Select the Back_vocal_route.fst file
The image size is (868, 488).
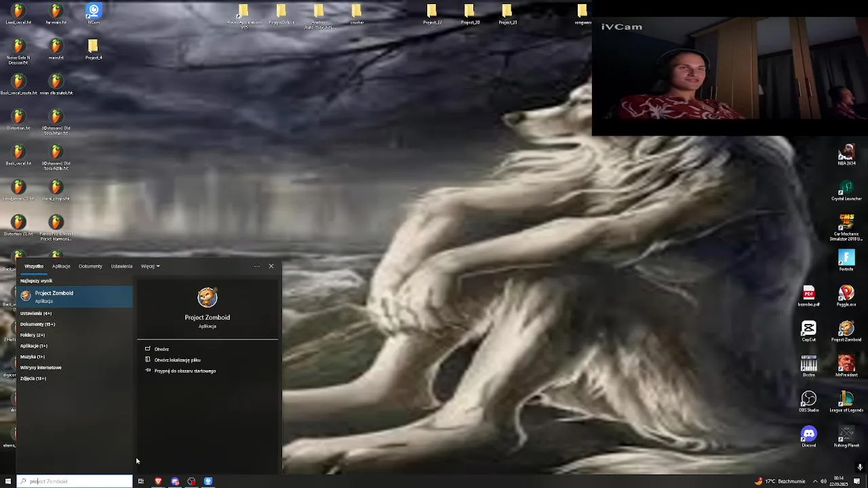point(18,85)
